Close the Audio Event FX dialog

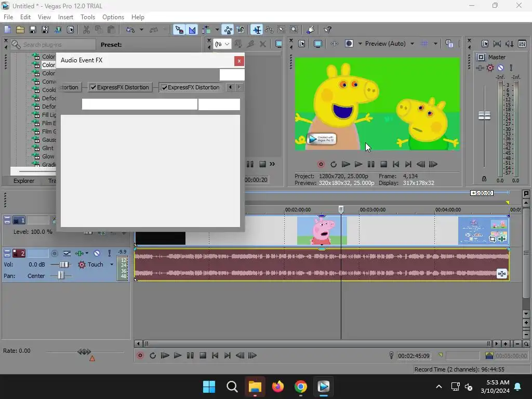tap(239, 61)
